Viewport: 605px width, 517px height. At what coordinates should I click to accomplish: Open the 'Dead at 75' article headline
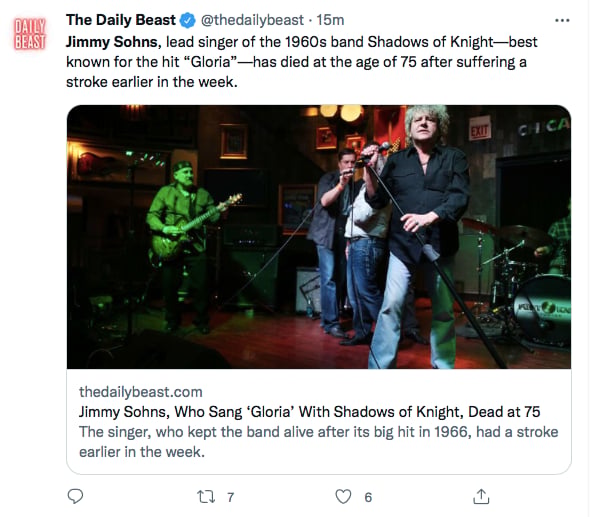[x=309, y=412]
